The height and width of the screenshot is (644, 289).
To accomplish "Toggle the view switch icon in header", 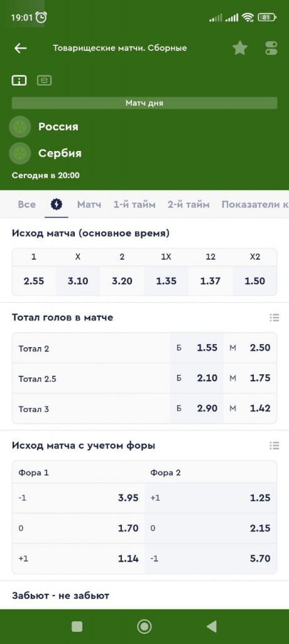I will point(271,48).
